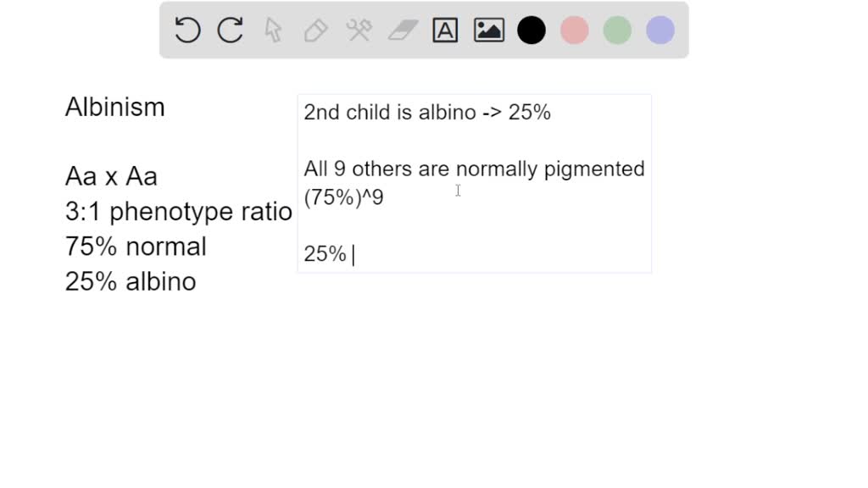Click the Undo icon
This screenshot has height=488, width=868.
click(186, 30)
